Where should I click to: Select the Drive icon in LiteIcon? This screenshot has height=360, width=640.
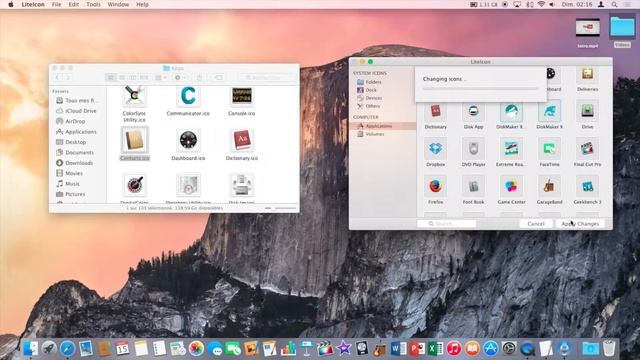click(x=587, y=111)
